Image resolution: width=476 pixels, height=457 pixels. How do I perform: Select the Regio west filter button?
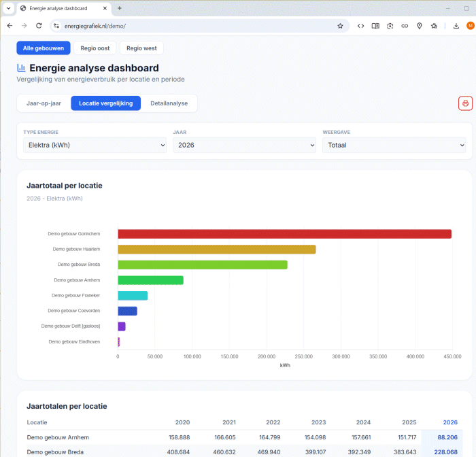(x=141, y=48)
